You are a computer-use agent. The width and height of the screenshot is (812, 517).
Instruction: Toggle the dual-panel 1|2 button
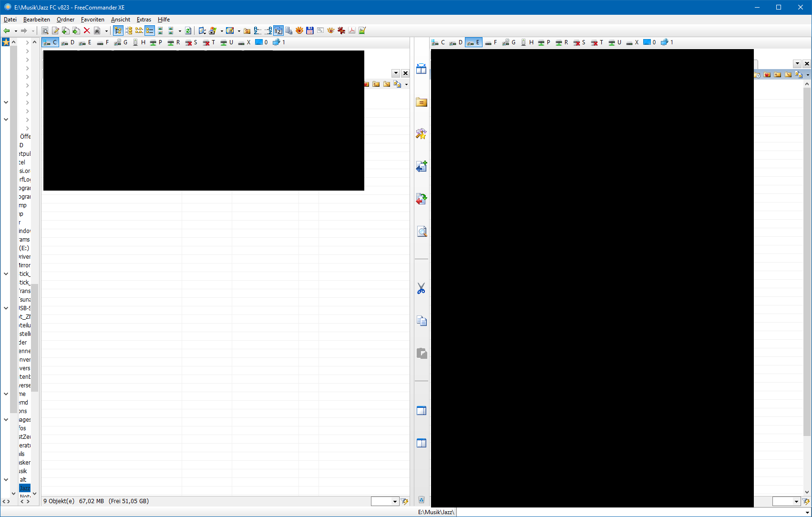tap(278, 30)
